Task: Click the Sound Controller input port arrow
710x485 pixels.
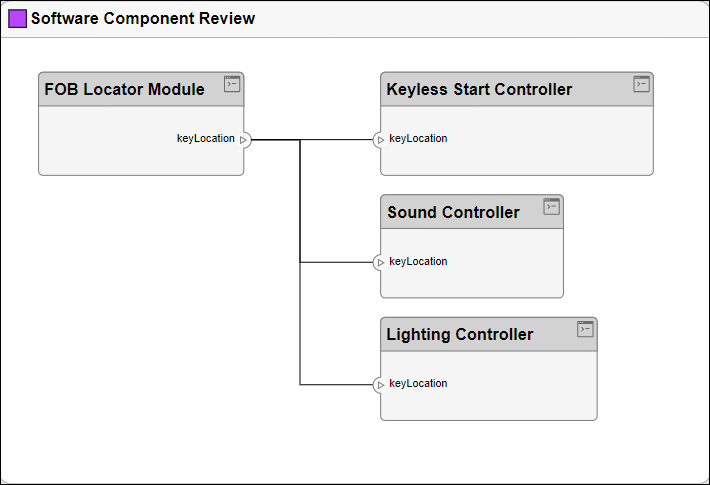Action: (380, 263)
